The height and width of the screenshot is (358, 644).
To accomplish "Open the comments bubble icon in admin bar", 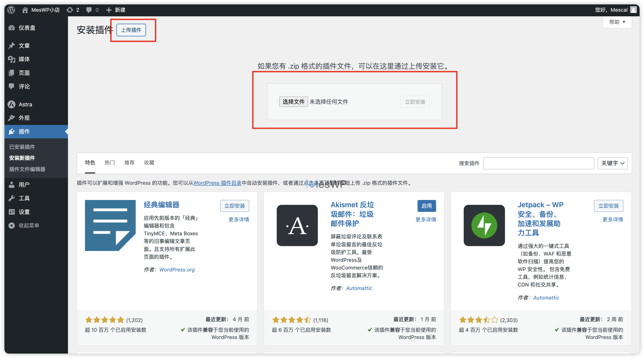I will pos(89,10).
